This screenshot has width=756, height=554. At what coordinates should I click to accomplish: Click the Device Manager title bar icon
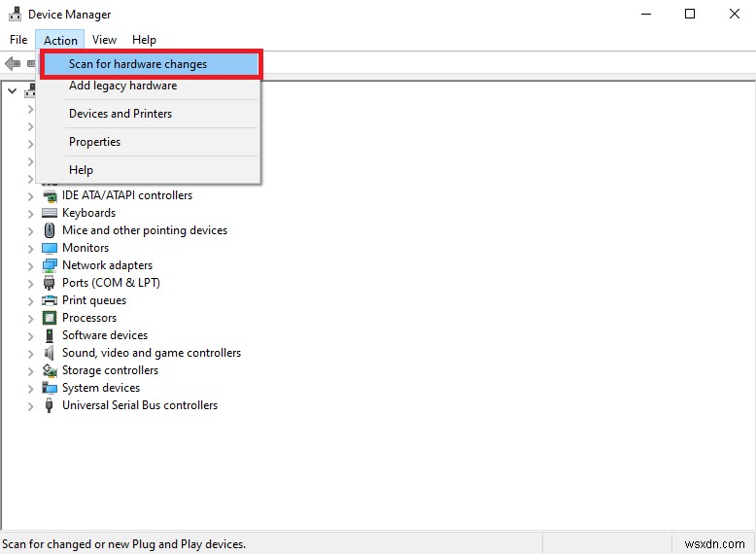pos(16,14)
